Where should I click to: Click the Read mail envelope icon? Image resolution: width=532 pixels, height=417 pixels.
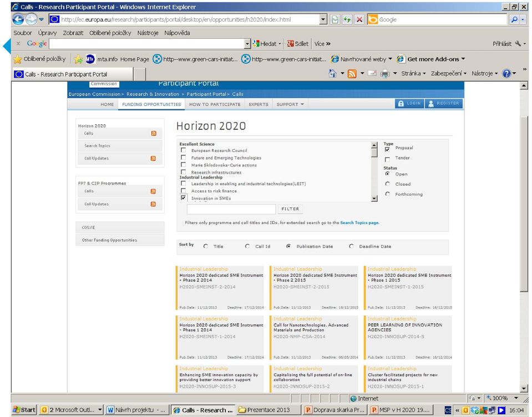[x=372, y=73]
